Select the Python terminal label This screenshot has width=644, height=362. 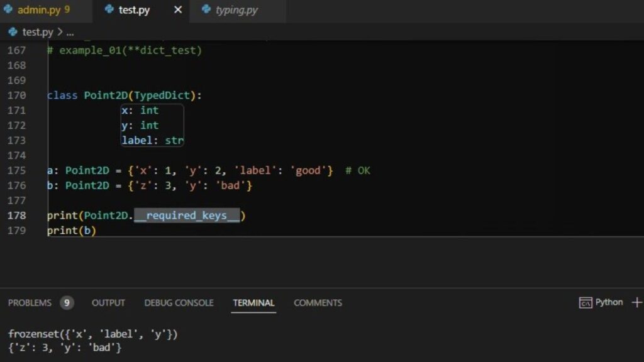609,302
